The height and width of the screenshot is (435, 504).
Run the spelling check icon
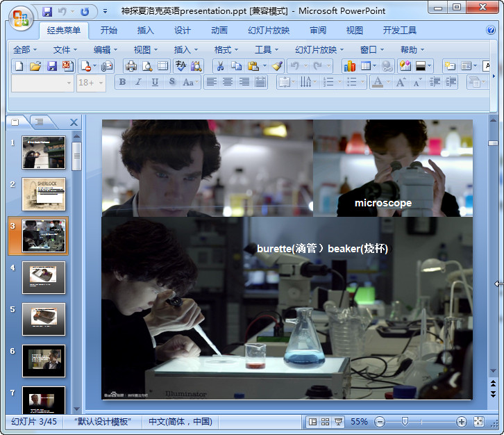pos(180,66)
